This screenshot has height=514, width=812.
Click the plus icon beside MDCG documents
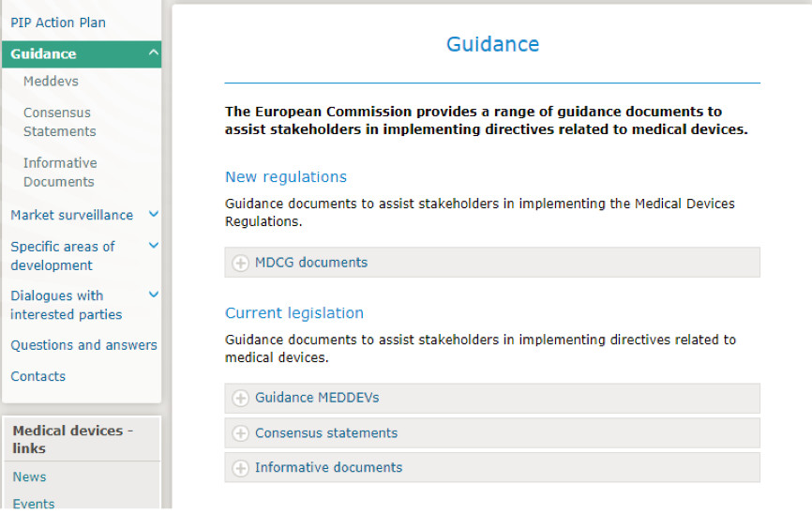(240, 264)
